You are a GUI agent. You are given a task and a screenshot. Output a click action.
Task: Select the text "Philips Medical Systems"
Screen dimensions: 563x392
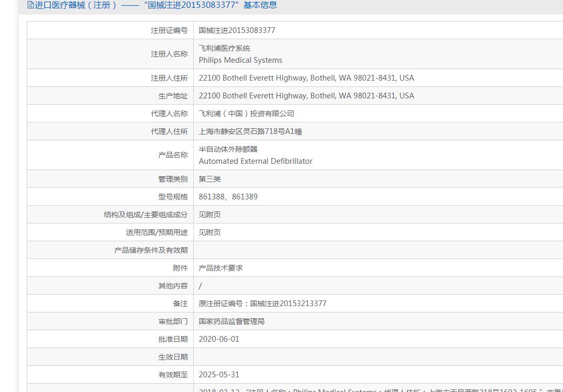coord(240,60)
